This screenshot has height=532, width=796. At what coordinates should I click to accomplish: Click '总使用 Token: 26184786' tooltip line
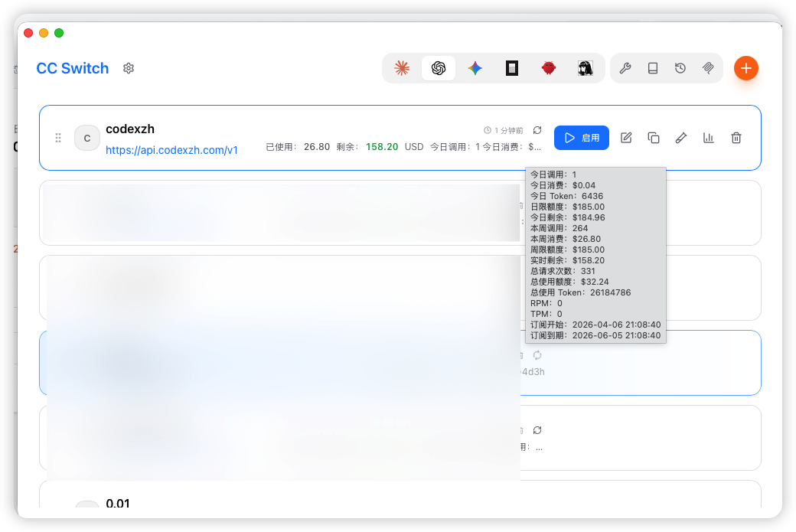[x=581, y=292]
